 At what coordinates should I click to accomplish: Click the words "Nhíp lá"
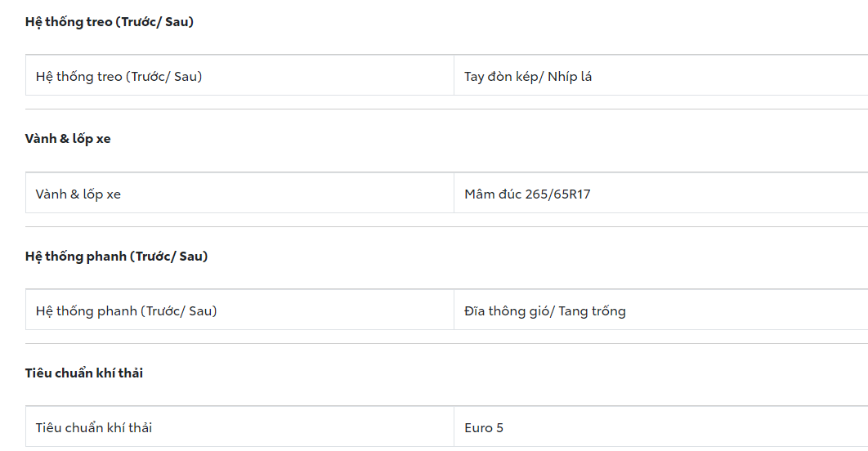[570, 77]
